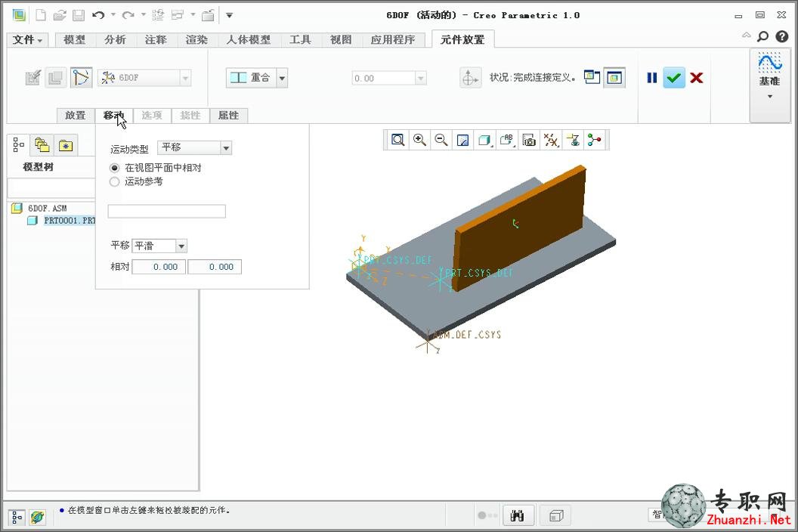Pause the component placement
The height and width of the screenshot is (532, 798).
point(652,77)
